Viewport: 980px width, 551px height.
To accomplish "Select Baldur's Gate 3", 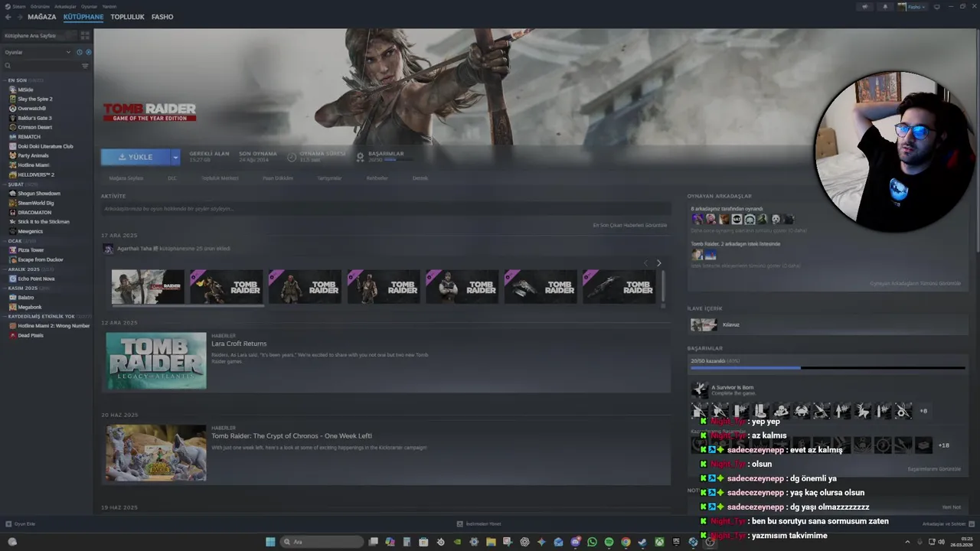I will 34,118.
